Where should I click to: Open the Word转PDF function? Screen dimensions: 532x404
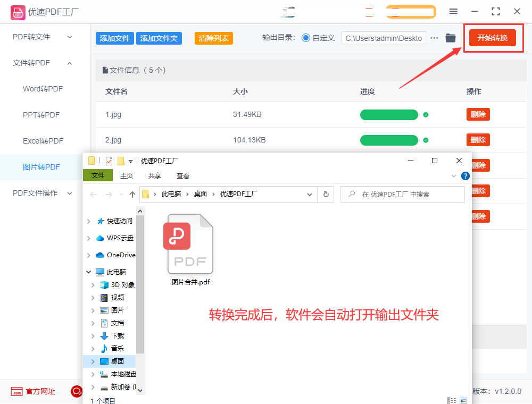pyautogui.click(x=43, y=89)
